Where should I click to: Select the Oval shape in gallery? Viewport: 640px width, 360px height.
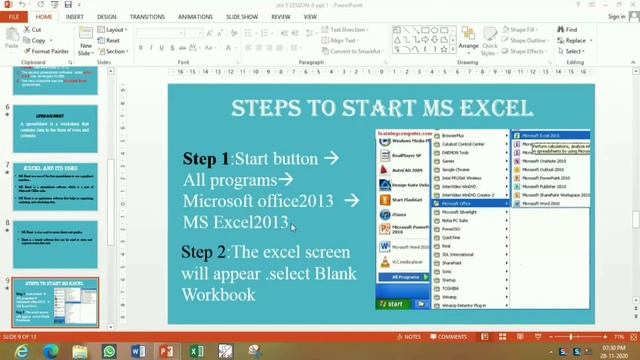434,30
